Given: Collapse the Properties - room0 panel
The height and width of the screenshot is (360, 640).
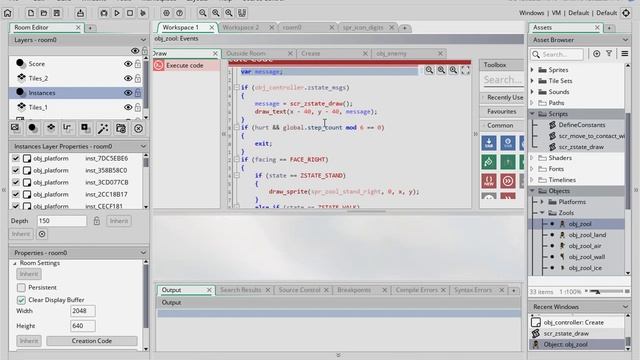Looking at the screenshot, I should click(143, 253).
